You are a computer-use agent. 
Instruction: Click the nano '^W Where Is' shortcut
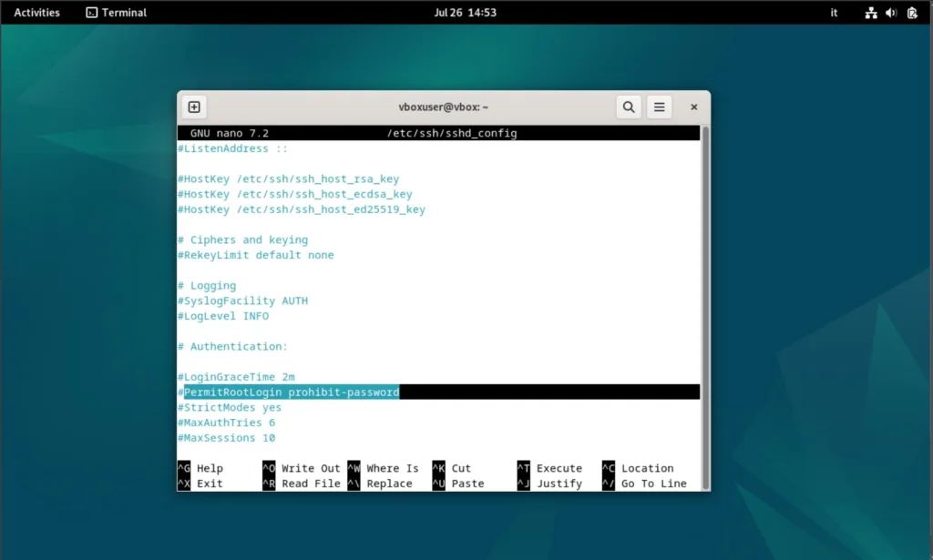tap(384, 468)
